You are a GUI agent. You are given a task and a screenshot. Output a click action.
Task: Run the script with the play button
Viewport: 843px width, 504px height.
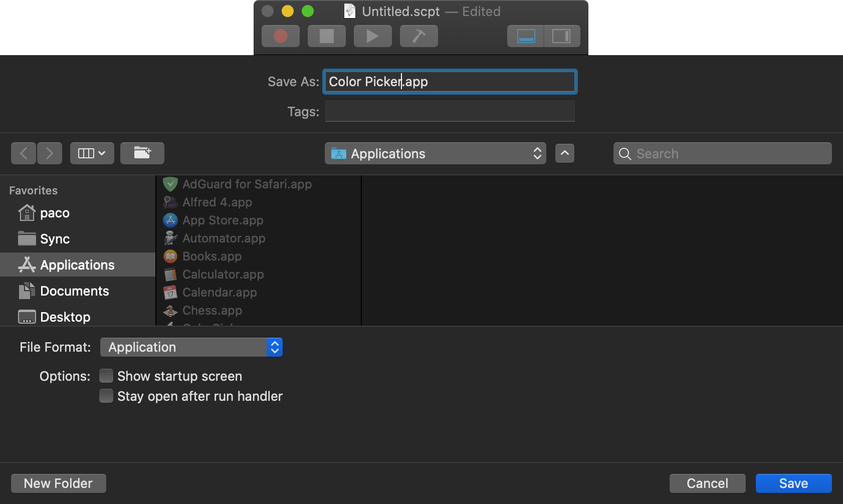tap(372, 36)
